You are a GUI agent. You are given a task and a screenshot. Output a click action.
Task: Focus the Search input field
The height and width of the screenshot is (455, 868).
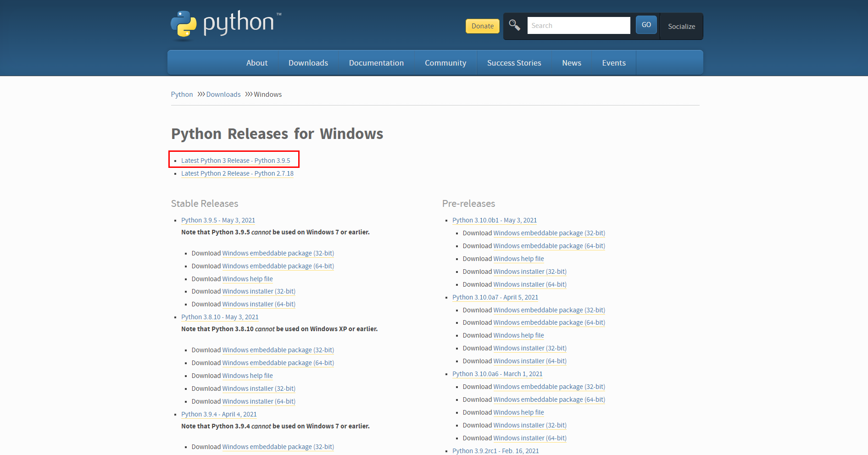[x=579, y=26]
